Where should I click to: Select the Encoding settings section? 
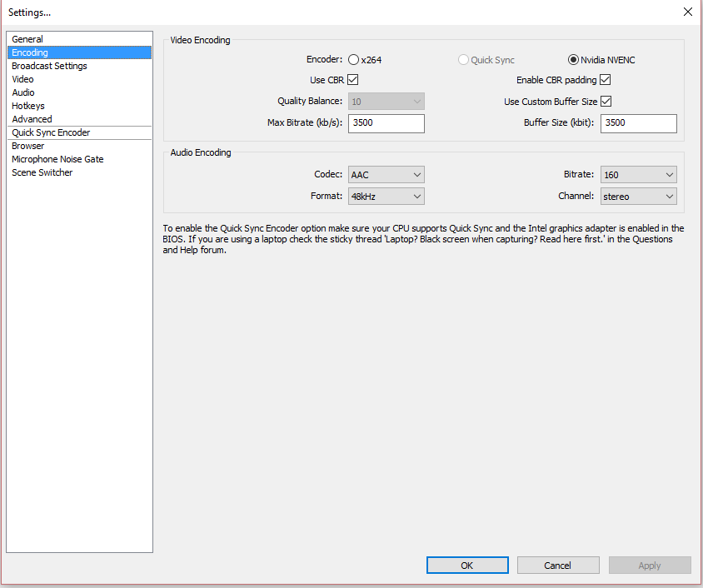[x=79, y=52]
